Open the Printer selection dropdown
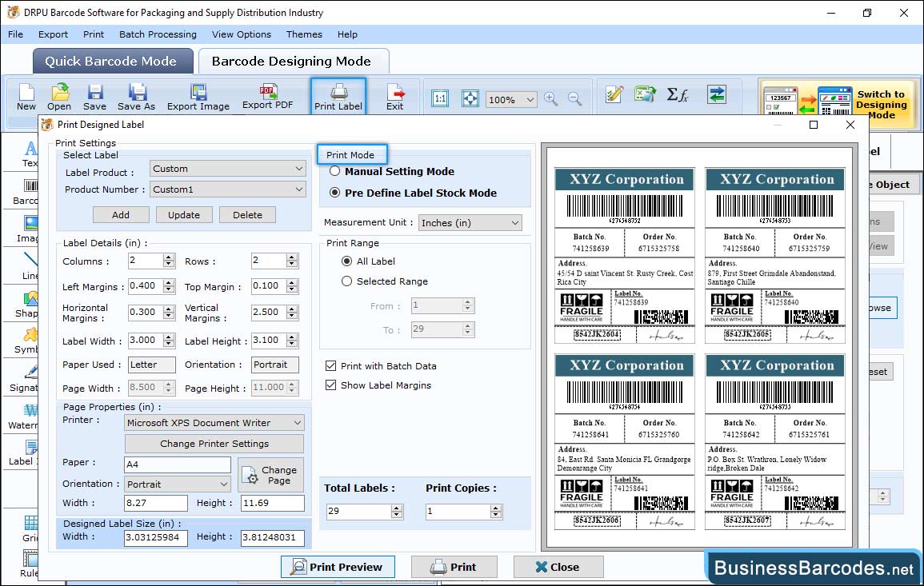Screen dimensions: 924x586 (214, 423)
